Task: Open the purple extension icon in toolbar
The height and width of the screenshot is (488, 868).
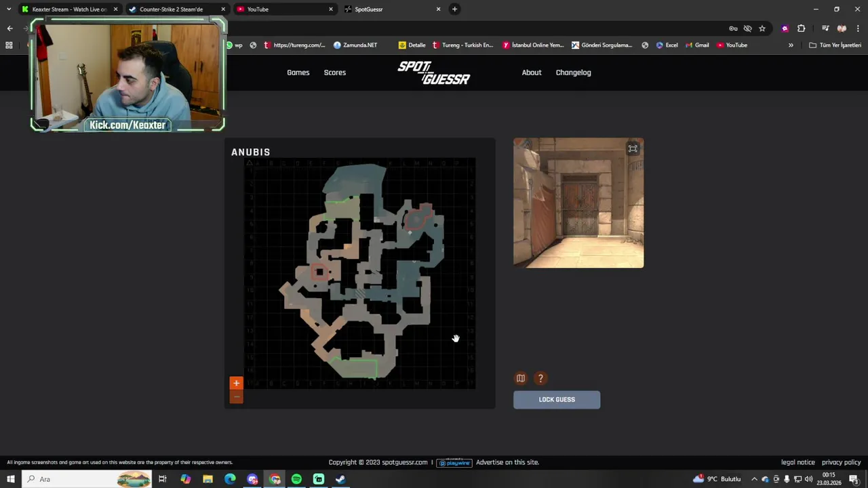Action: [785, 28]
